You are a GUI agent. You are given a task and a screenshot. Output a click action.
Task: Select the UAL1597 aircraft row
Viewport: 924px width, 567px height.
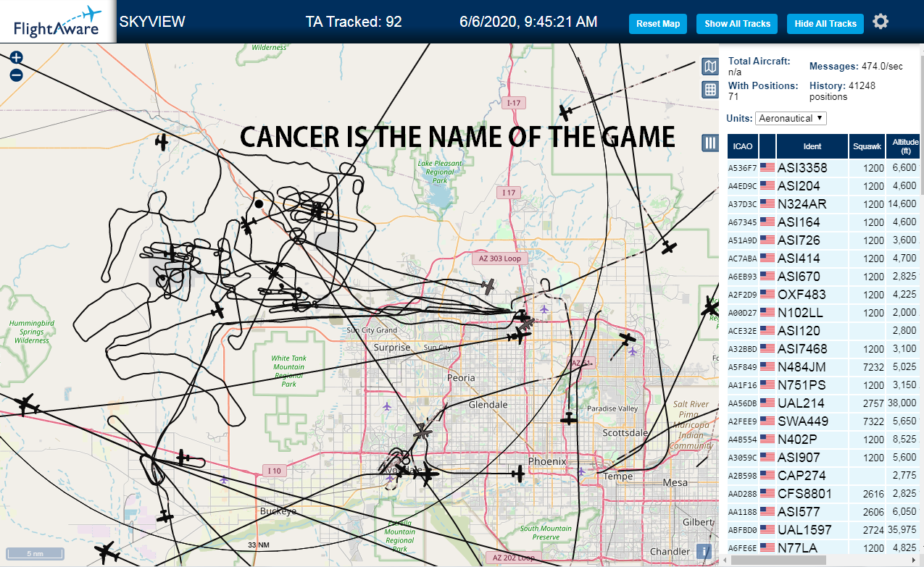click(x=825, y=530)
